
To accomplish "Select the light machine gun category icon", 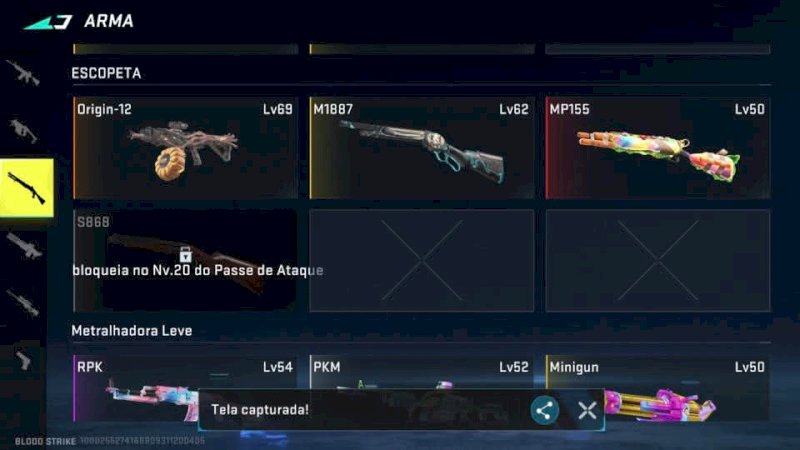I will (x=24, y=246).
